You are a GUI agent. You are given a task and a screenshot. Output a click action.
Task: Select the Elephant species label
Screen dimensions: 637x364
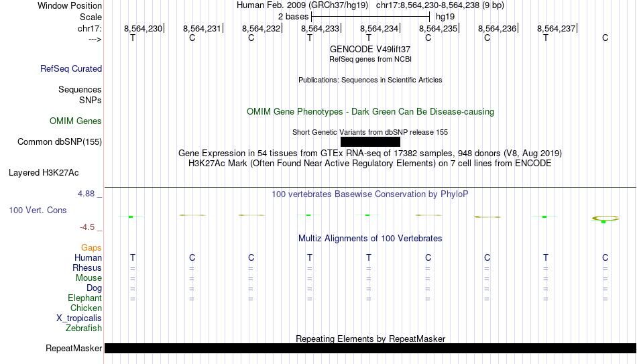click(x=85, y=298)
